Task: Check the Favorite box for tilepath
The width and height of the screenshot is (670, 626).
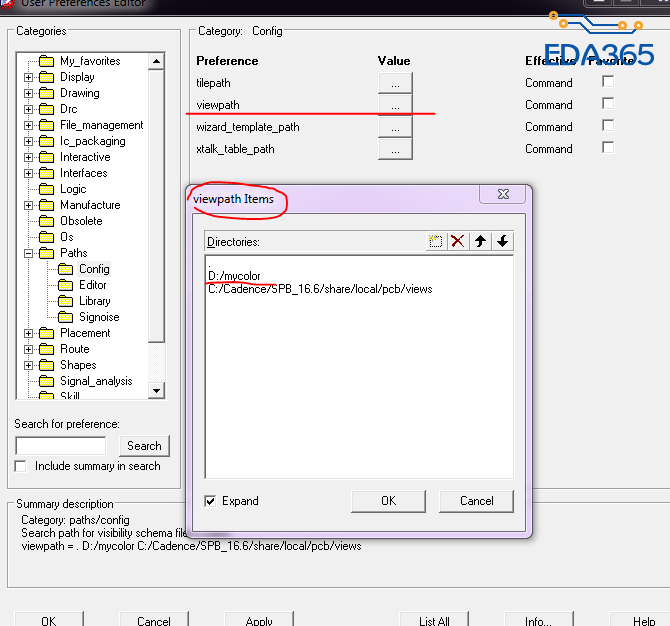Action: [608, 81]
